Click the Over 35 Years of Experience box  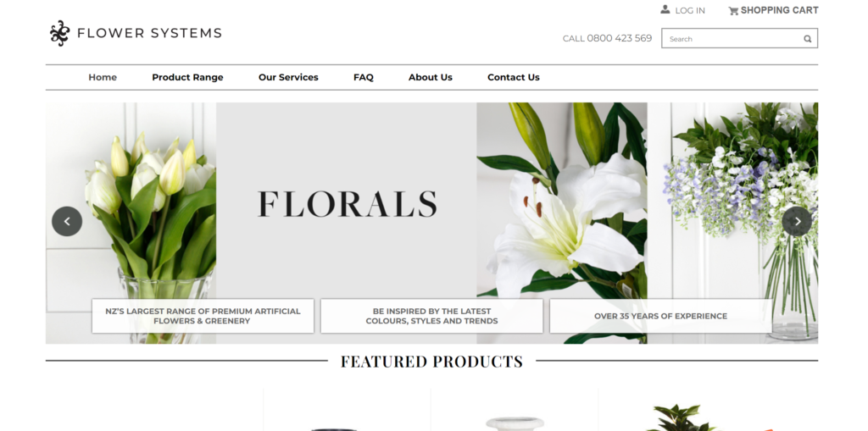[x=660, y=316]
